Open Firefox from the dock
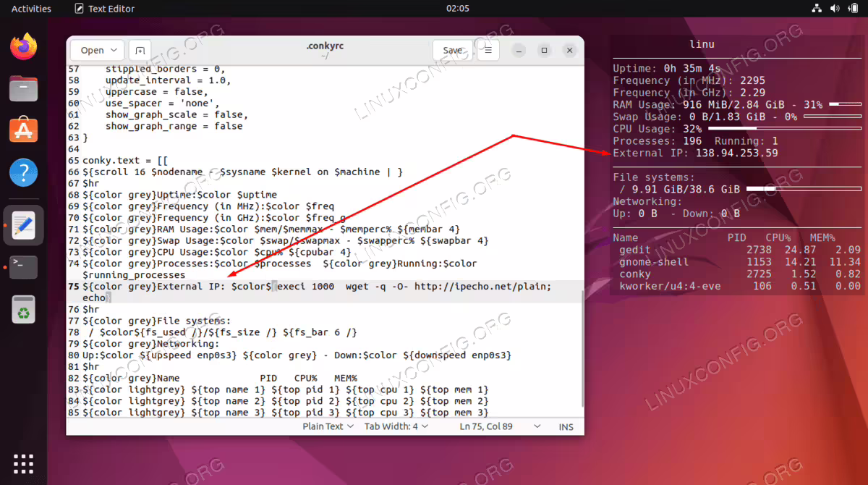Image resolution: width=868 pixels, height=485 pixels. [23, 47]
